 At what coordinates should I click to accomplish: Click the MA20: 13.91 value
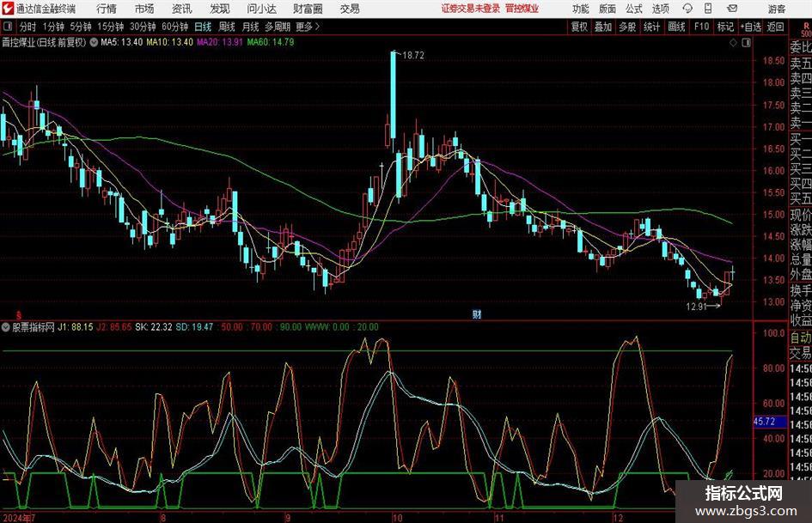[220, 42]
